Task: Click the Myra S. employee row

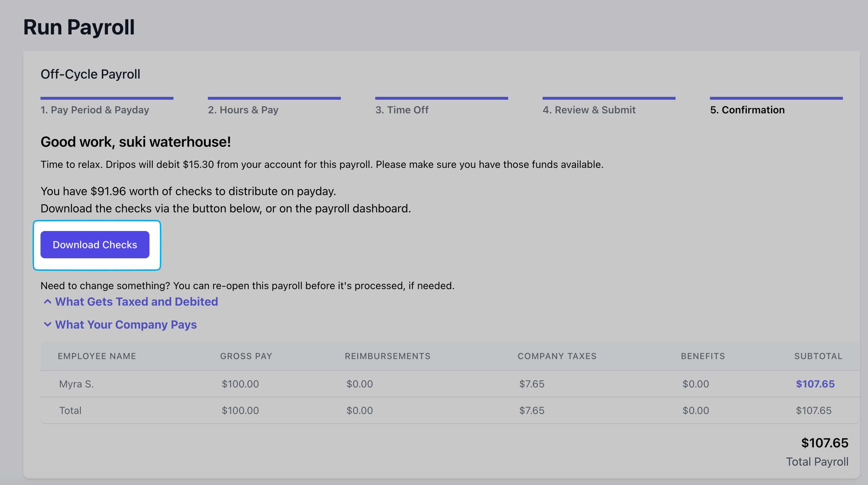Action: pyautogui.click(x=76, y=384)
